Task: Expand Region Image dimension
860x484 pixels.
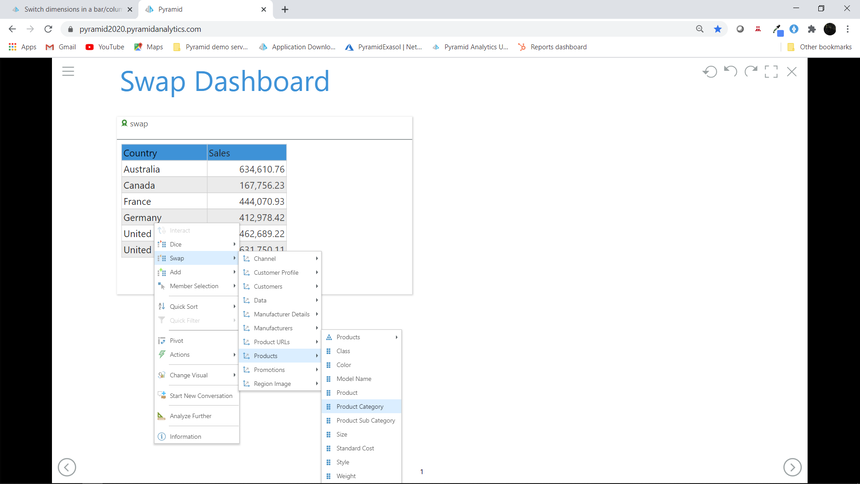Action: [280, 384]
